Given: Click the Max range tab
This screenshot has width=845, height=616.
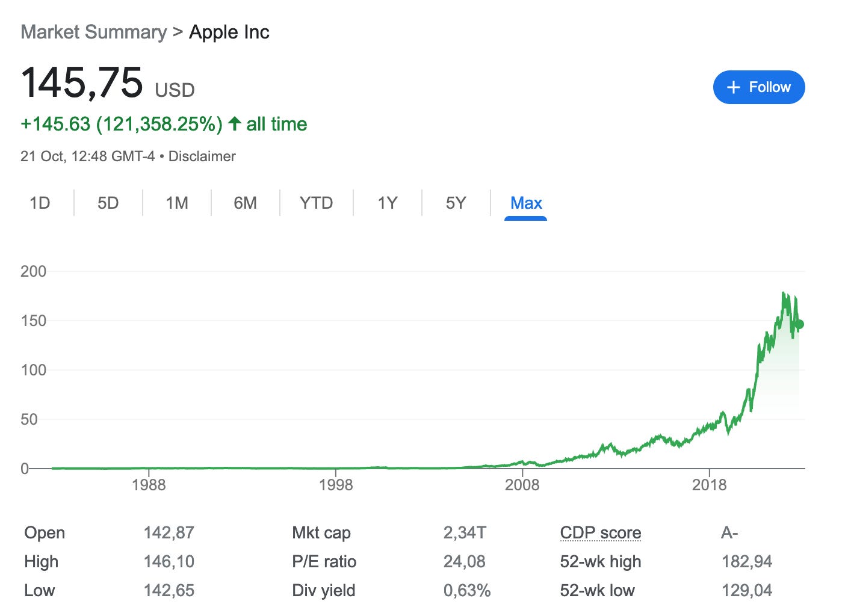Looking at the screenshot, I should pyautogui.click(x=526, y=203).
